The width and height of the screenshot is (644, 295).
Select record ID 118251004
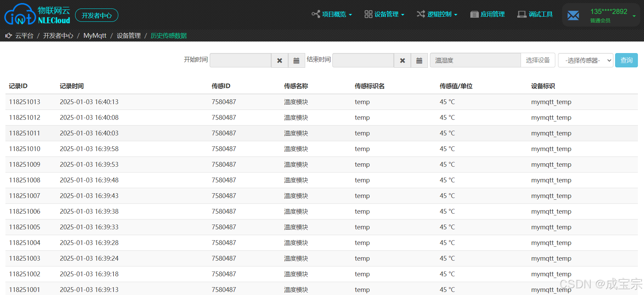[24, 243]
